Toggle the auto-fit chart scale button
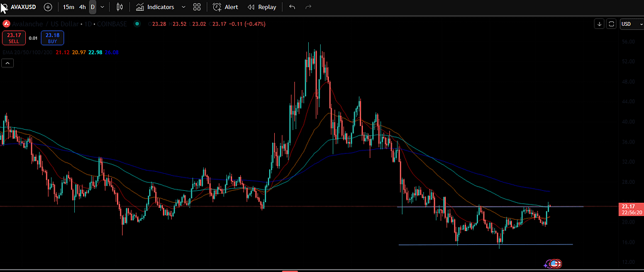644x272 pixels. point(611,24)
